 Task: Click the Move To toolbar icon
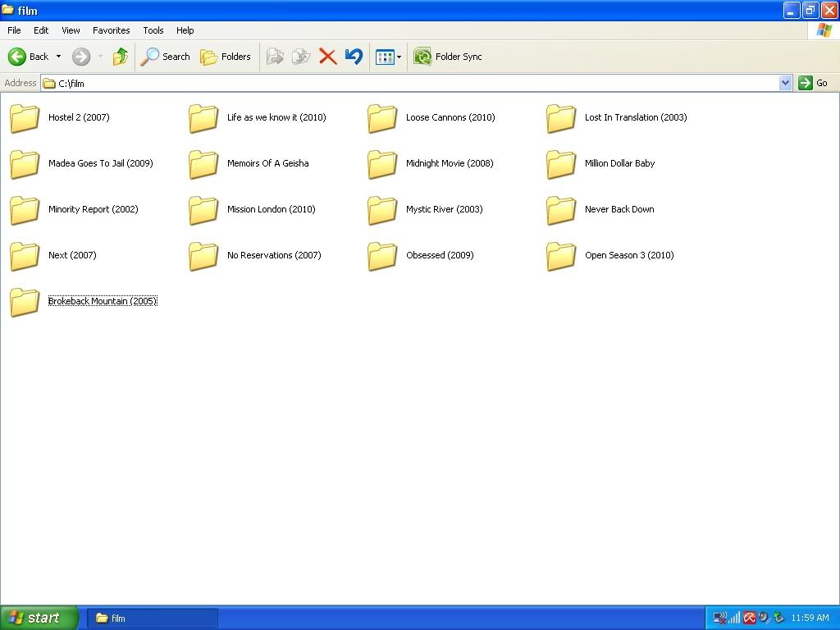[275, 57]
